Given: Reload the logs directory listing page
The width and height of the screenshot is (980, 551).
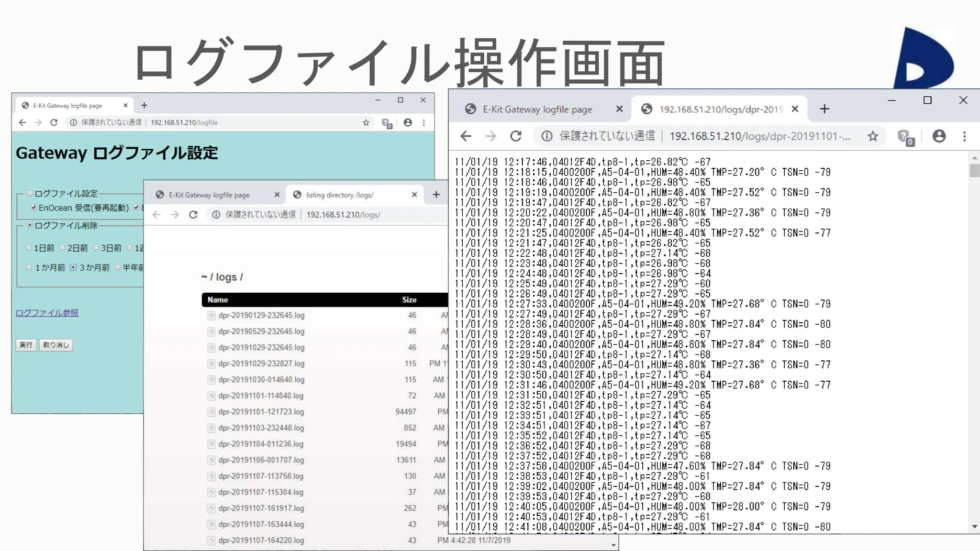Looking at the screenshot, I should tap(193, 215).
